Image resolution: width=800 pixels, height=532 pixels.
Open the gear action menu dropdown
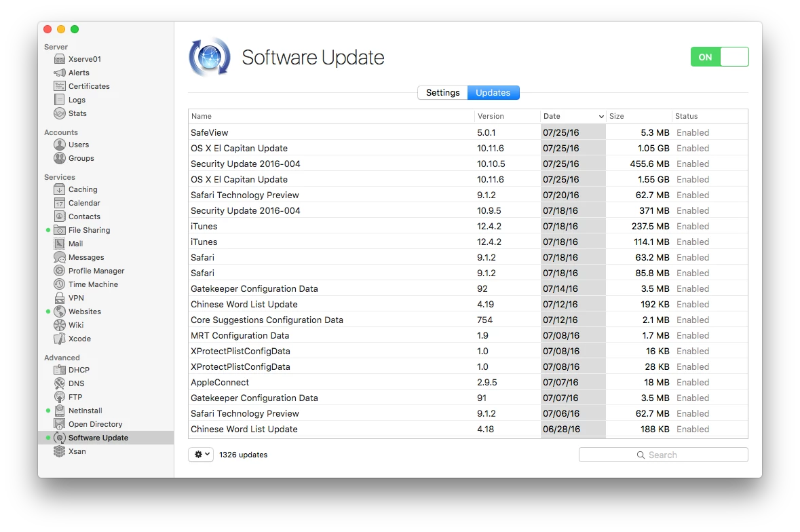[x=201, y=455]
